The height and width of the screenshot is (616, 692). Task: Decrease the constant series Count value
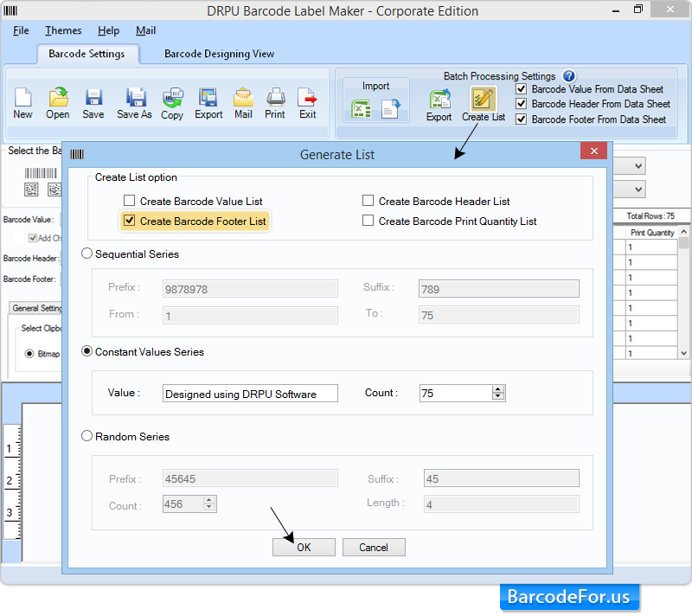click(498, 396)
